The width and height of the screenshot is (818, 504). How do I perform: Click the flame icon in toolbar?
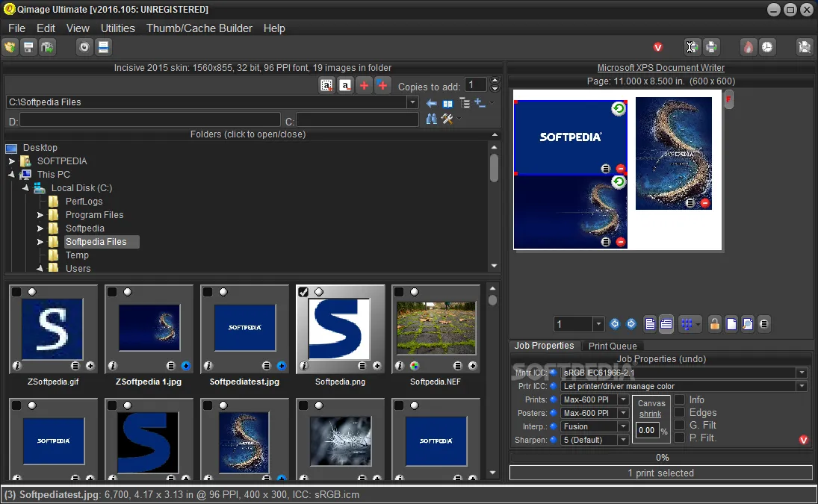(748, 47)
